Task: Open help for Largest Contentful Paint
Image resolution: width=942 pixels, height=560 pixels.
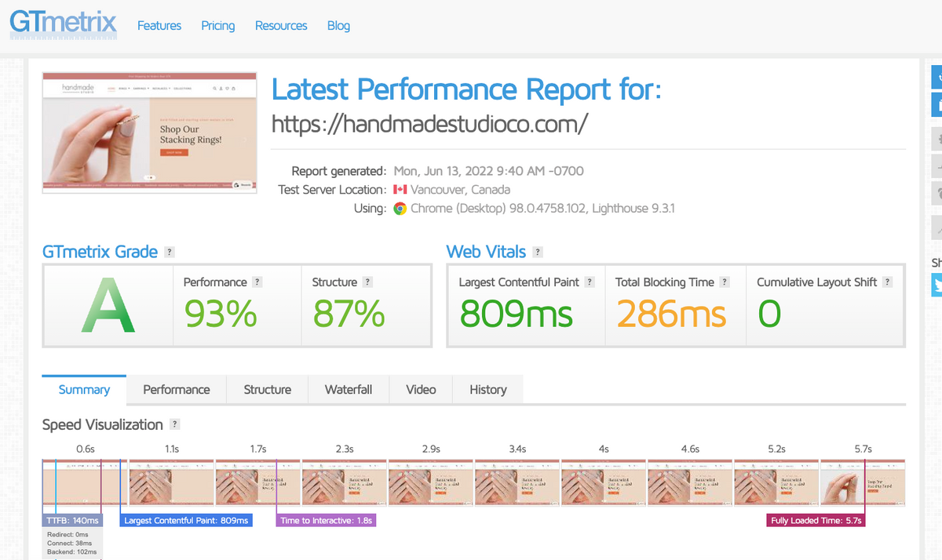Action: coord(590,282)
